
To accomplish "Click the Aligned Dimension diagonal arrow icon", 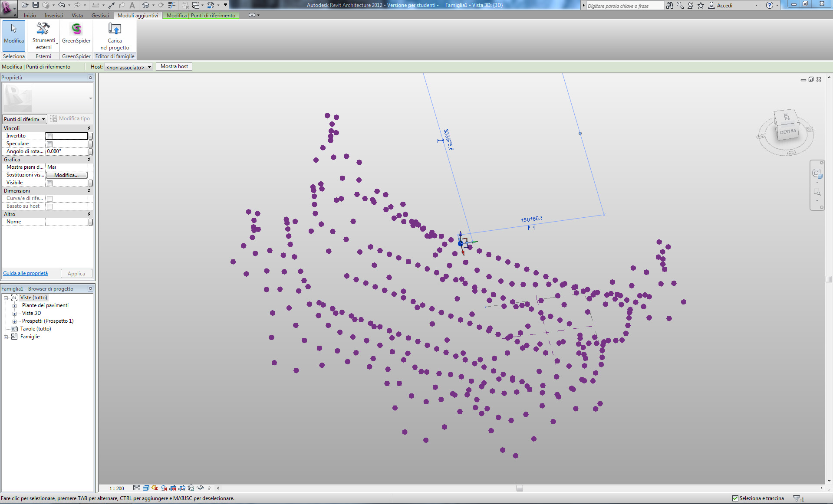I will (112, 5).
